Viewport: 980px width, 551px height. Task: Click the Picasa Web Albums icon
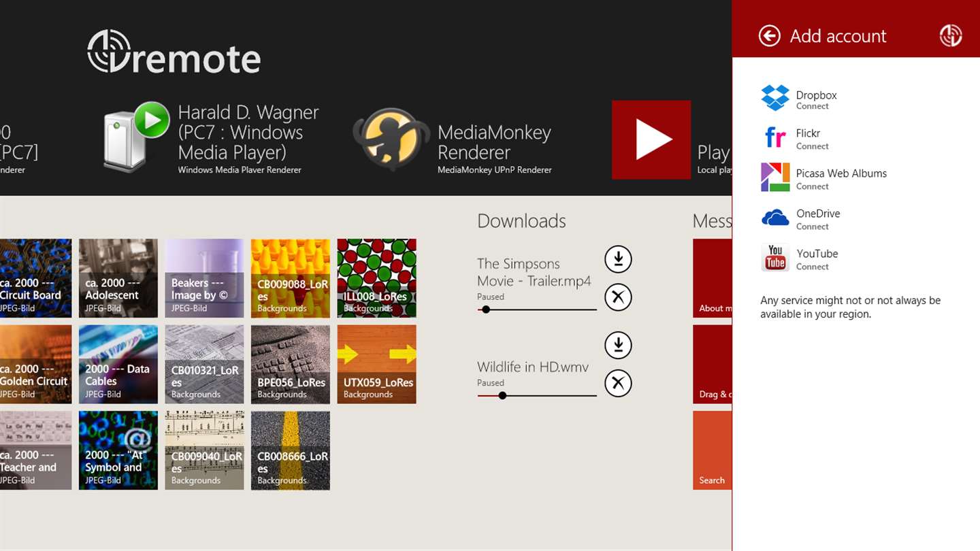point(775,178)
